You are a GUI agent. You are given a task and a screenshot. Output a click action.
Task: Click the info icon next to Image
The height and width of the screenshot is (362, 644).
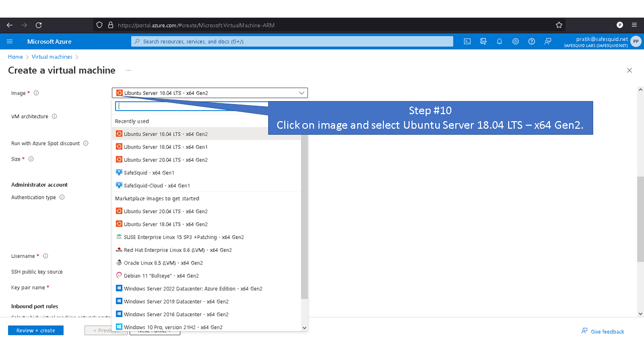(36, 93)
